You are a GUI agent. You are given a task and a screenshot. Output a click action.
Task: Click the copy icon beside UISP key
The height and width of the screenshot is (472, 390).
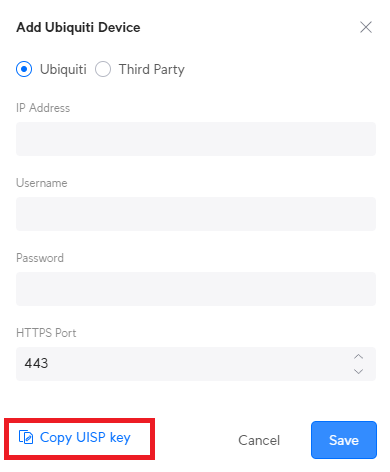[26, 437]
